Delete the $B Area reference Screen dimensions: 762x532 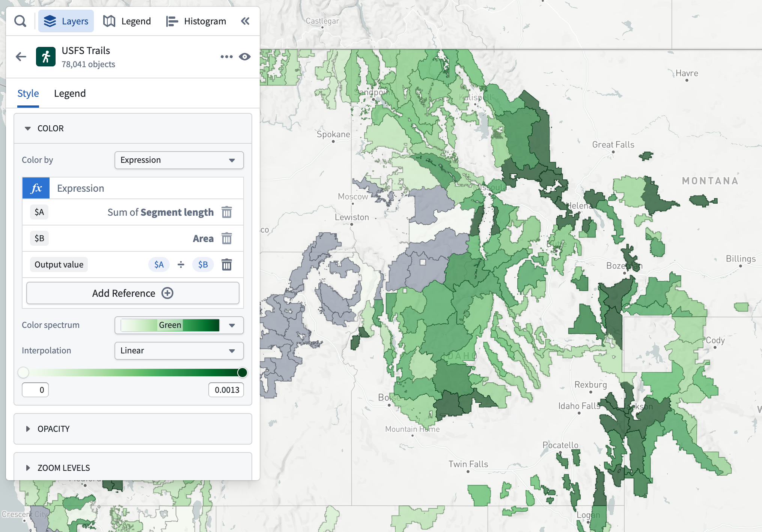(x=227, y=239)
